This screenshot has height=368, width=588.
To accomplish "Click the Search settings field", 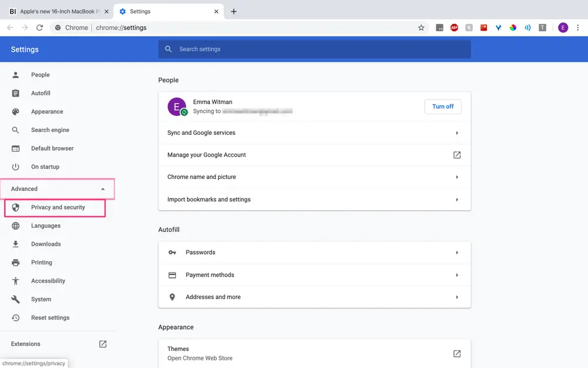I will (x=315, y=49).
